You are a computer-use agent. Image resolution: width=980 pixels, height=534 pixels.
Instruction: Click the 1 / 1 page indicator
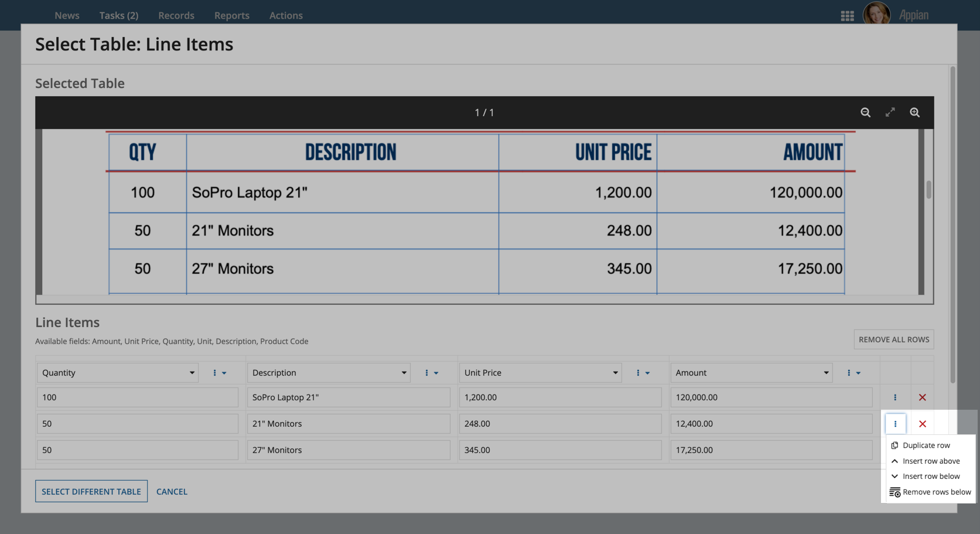(x=484, y=113)
